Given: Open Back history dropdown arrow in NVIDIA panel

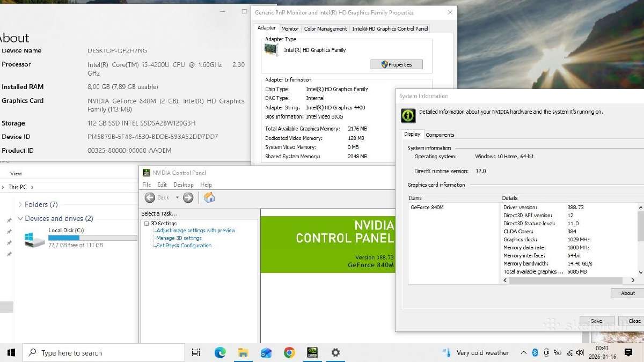Looking at the screenshot, I should point(177,197).
